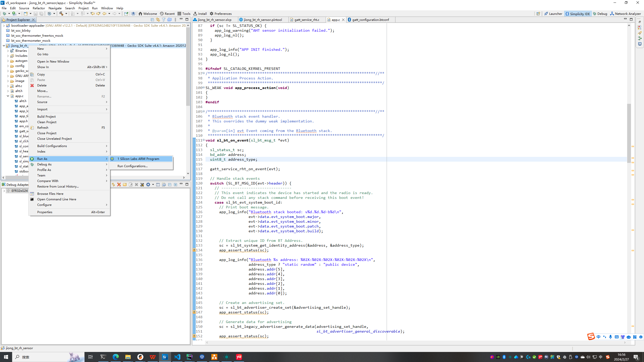Click Debug Adapters collapse all minus icon
Screen dimensions: 644x362
tap(170, 185)
